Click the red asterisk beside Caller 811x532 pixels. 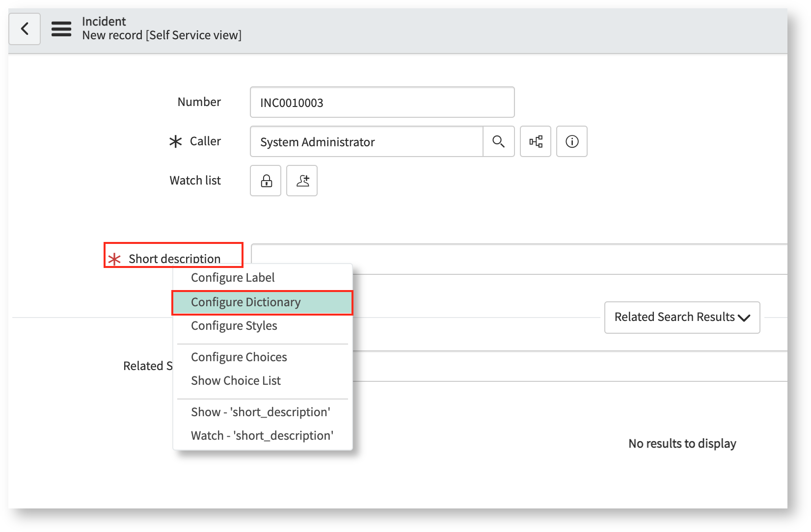pyautogui.click(x=176, y=141)
